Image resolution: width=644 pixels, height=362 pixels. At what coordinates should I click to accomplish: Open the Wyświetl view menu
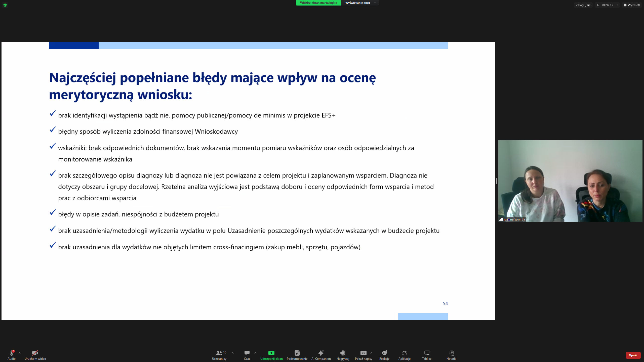632,5
